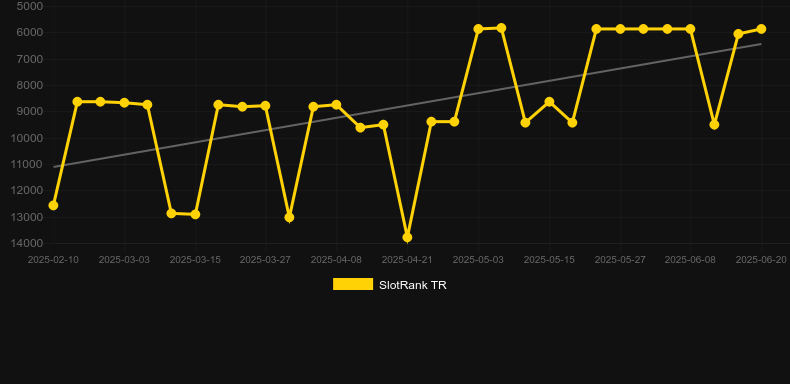The image size is (790, 384).
Task: Click the data point for 2025-05-15
Action: click(x=549, y=102)
